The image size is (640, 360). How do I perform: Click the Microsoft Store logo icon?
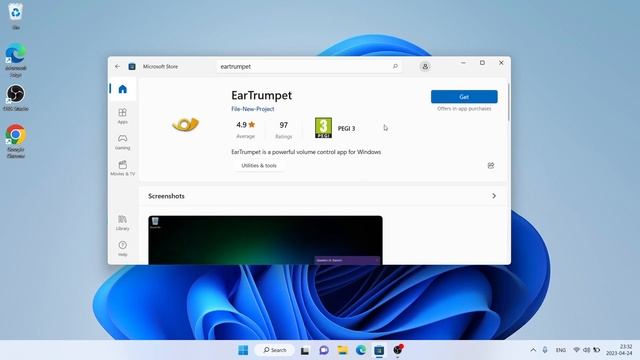point(132,67)
